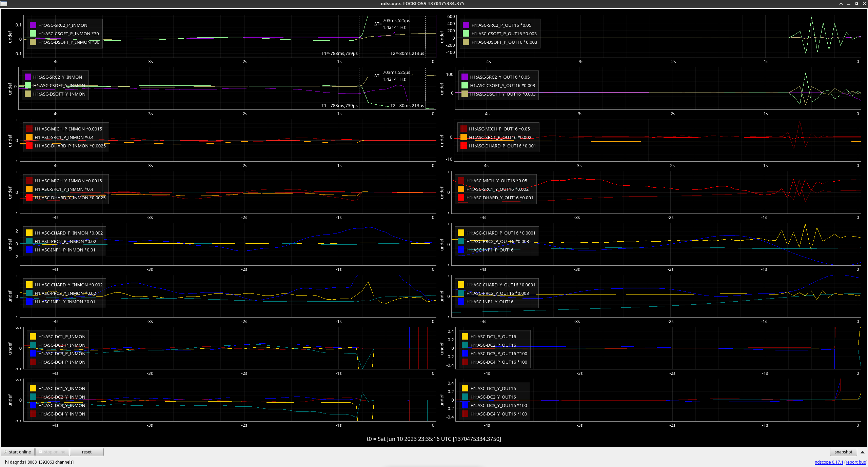Click the blue INP1_Y_OUT16 legend icon
Viewport: 868px width, 467px height.
click(x=461, y=302)
